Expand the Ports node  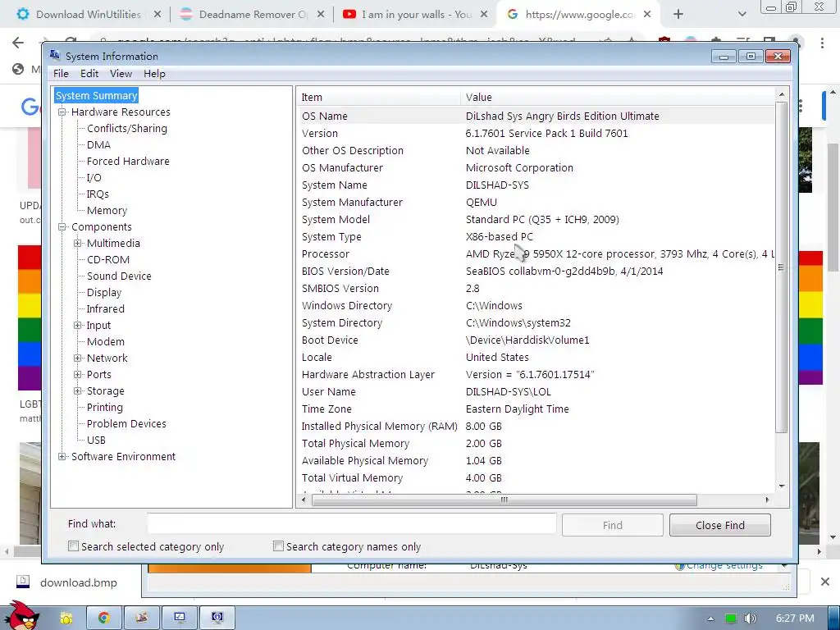tap(78, 374)
